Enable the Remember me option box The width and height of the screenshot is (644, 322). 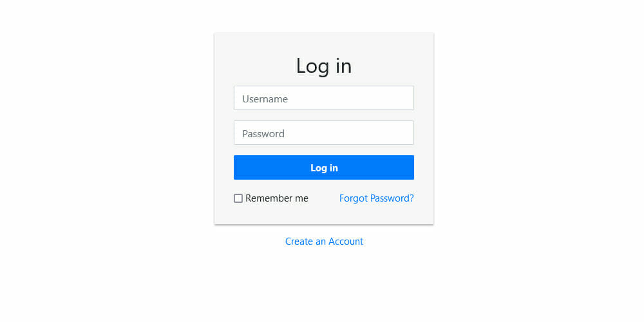click(x=238, y=198)
